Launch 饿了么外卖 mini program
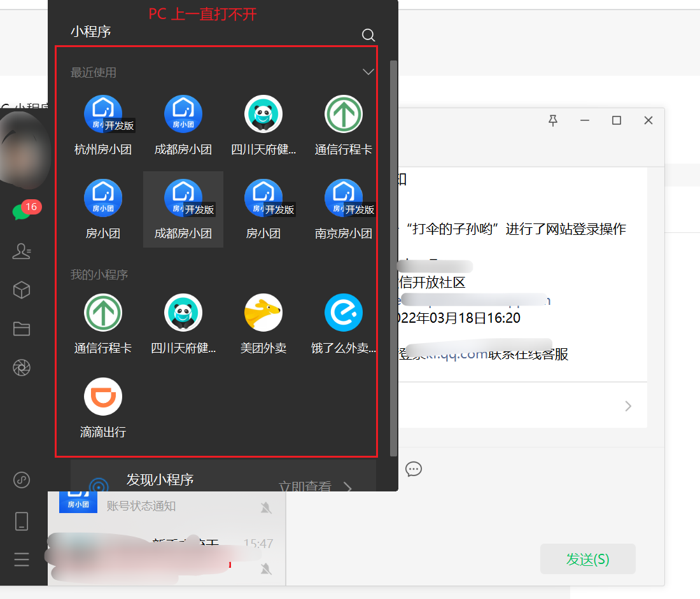Viewport: 700px width, 599px height. pos(343,324)
